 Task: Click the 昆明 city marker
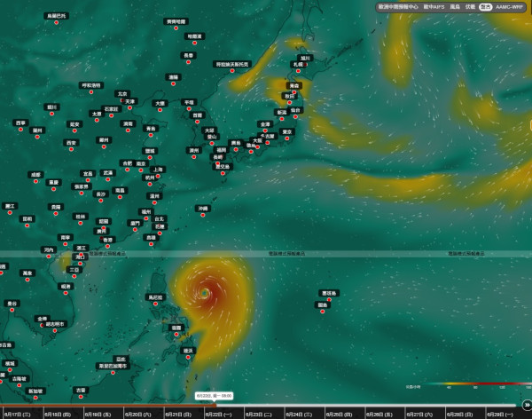click(x=27, y=219)
